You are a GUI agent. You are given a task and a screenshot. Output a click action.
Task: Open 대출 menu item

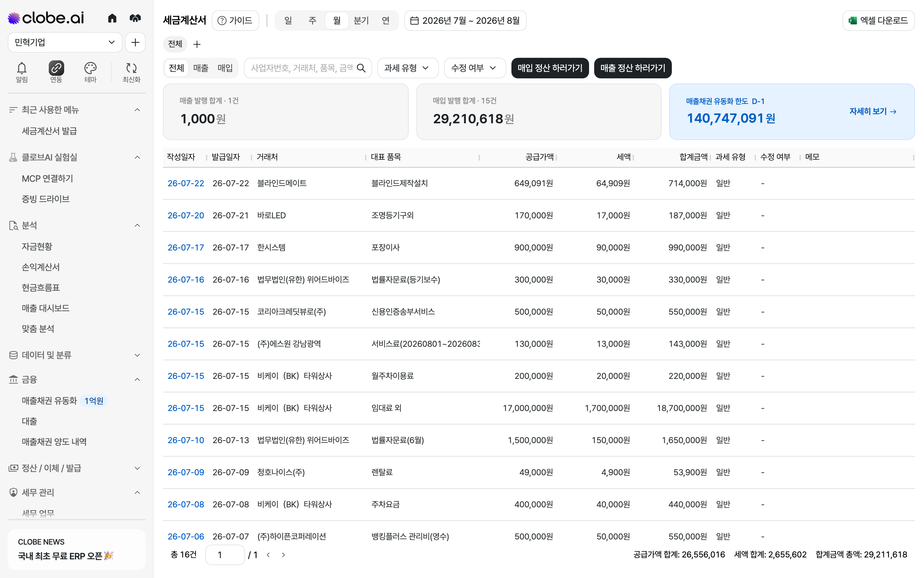30,421
